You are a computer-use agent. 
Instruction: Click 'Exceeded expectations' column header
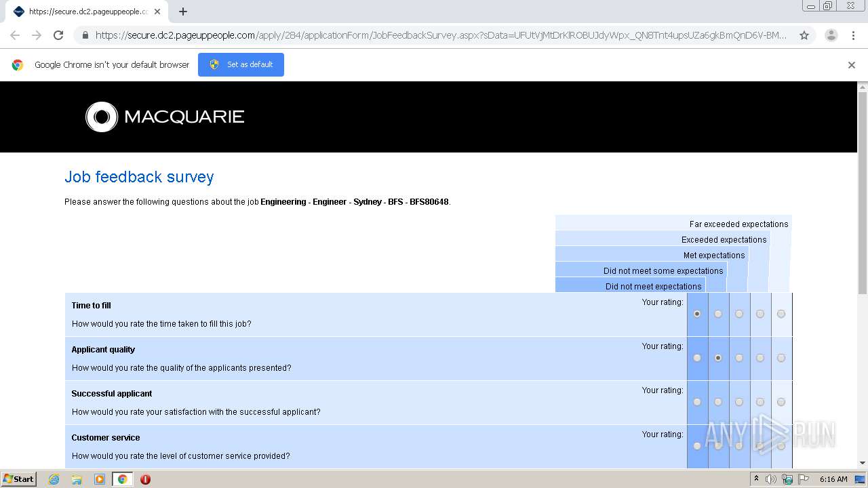pyautogui.click(x=724, y=240)
